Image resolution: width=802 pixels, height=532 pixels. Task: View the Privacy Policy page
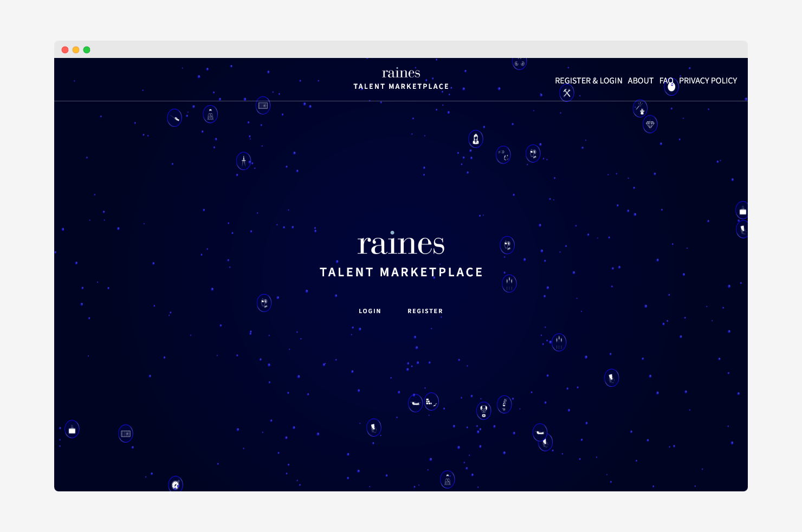[x=708, y=81]
